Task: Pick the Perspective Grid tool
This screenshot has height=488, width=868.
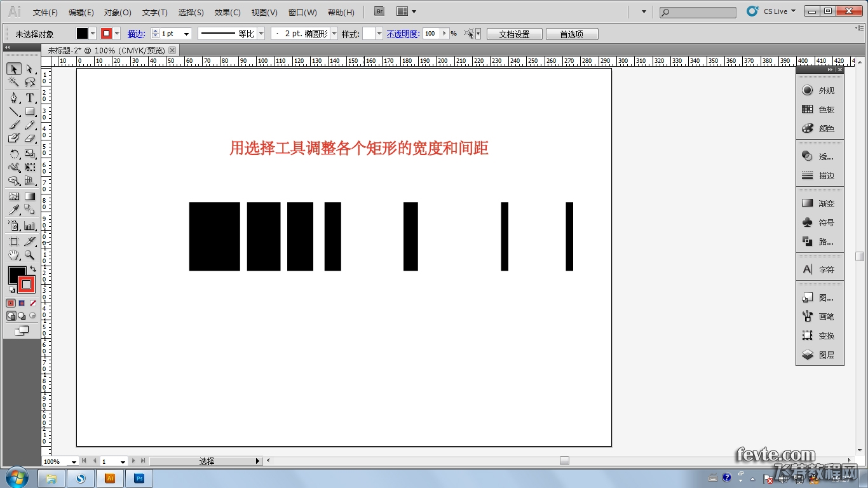Action: click(x=29, y=181)
